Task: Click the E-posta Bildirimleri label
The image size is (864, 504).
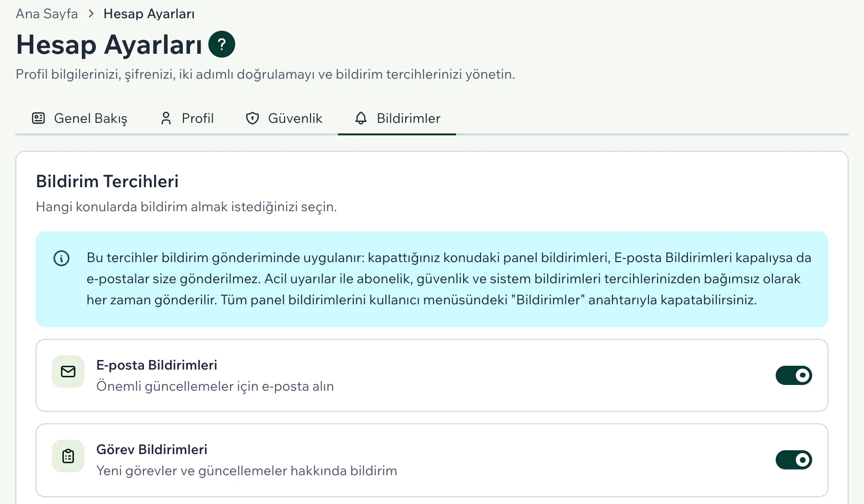Action: click(156, 365)
